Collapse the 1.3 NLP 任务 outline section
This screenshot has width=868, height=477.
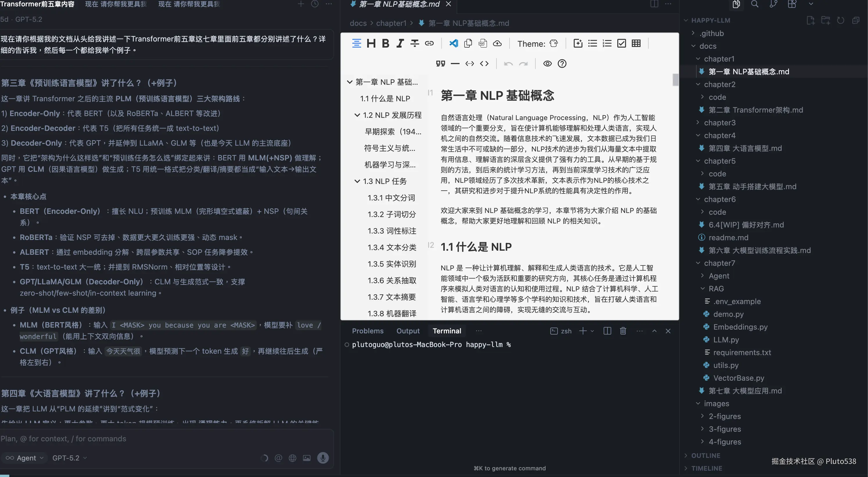click(357, 181)
